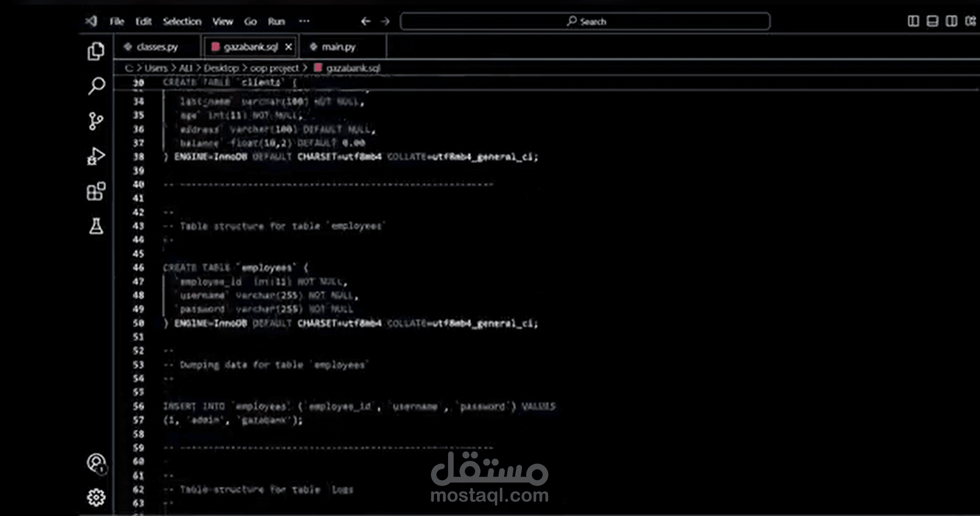Open the View menu
Image resolution: width=980 pixels, height=516 pixels.
[x=222, y=21]
